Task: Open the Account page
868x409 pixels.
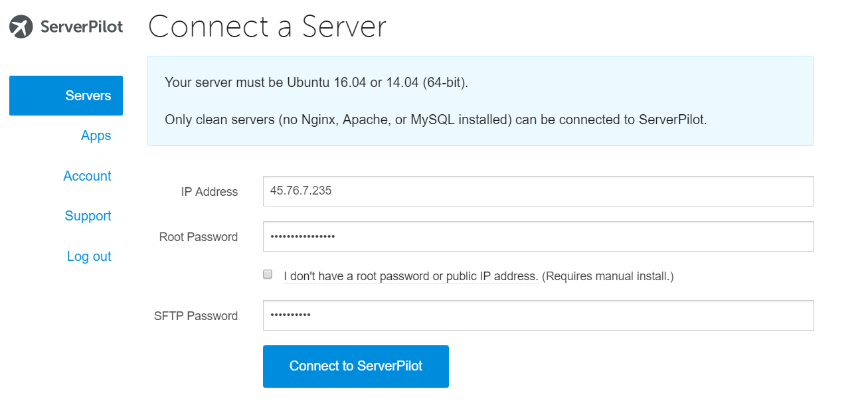Action: (87, 176)
